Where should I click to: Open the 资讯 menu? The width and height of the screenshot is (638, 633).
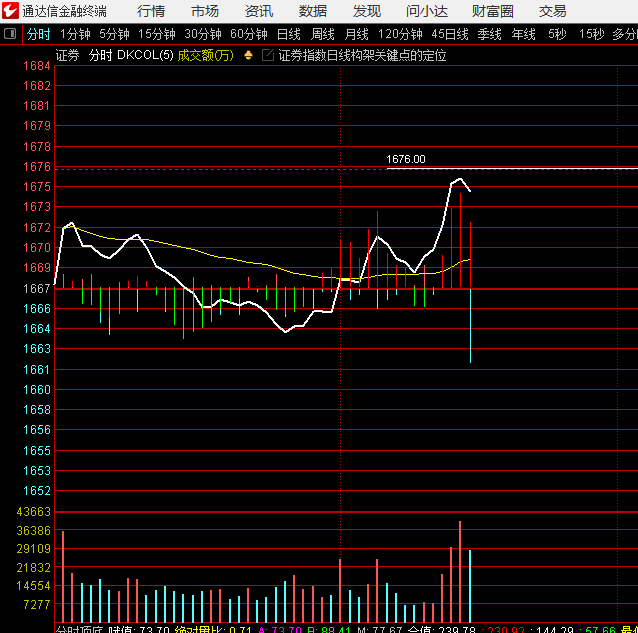259,11
